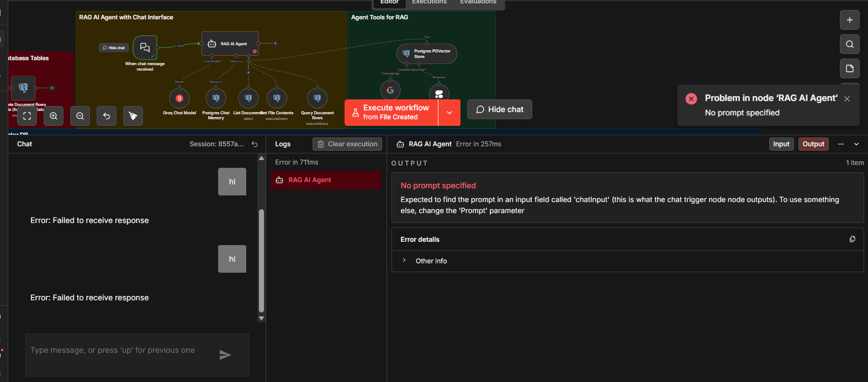This screenshot has height=382, width=868.
Task: Collapse the logs panel with chevron
Action: (x=856, y=144)
